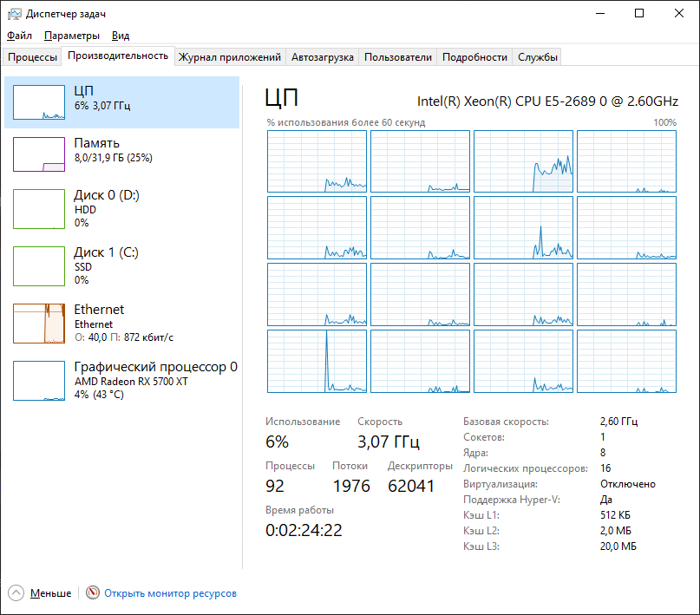Click the Память 8,0/31,9 ГБ (25%) text

pos(113,150)
